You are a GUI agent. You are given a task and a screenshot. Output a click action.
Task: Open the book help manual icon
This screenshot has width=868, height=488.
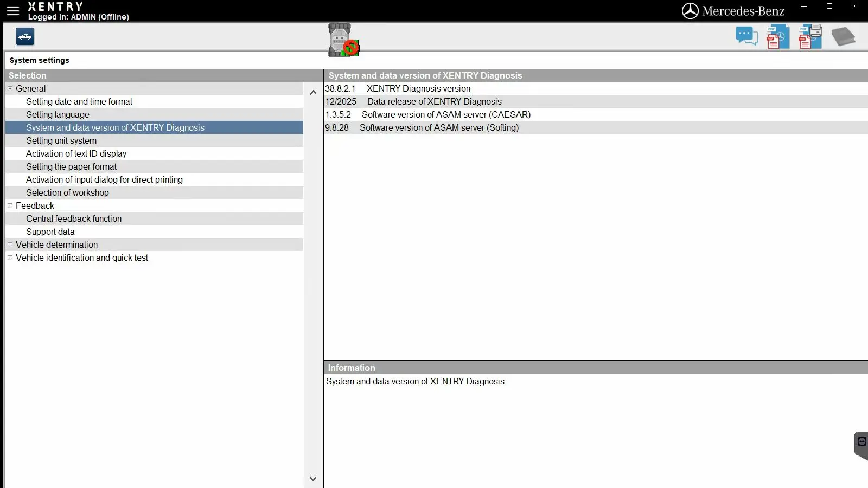click(x=843, y=37)
